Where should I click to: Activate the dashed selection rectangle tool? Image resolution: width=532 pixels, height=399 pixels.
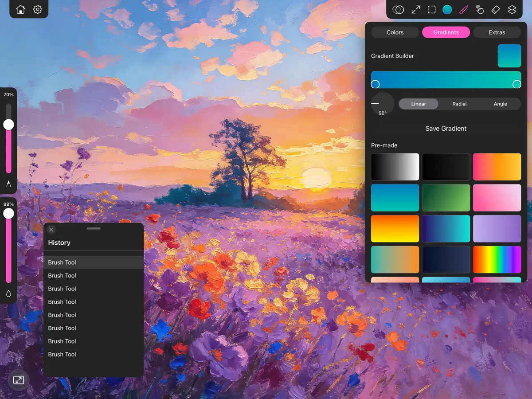coord(431,9)
